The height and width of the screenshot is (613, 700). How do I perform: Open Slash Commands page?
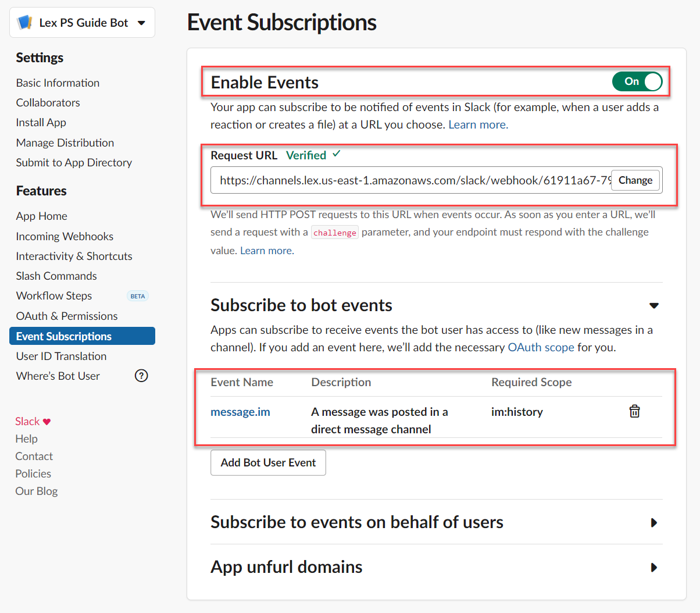click(x=56, y=276)
